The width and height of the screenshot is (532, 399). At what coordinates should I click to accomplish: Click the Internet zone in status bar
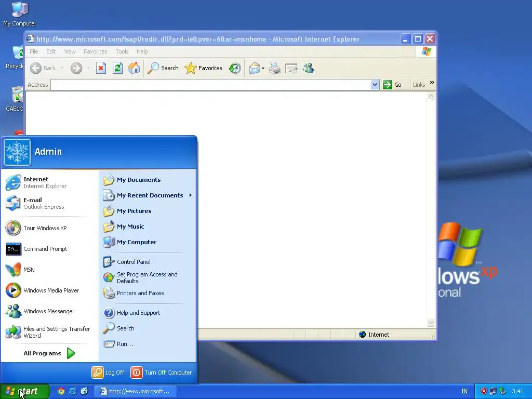(374, 335)
